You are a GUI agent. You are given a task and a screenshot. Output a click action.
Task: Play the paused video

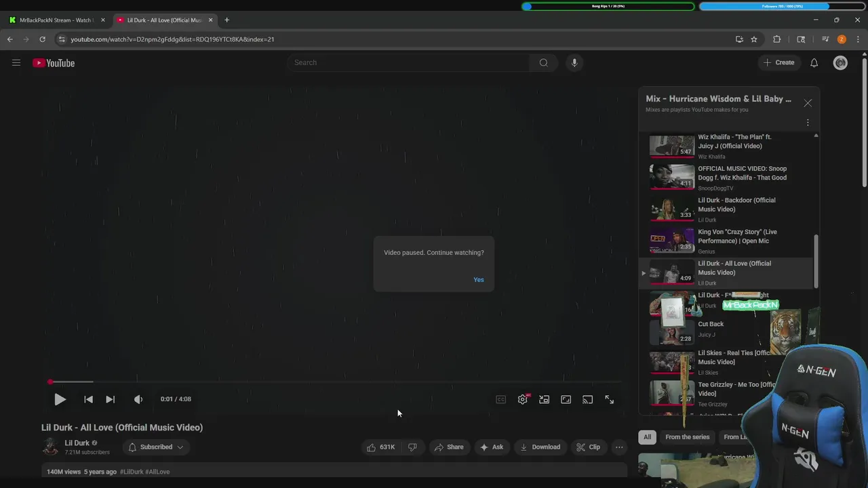point(60,399)
